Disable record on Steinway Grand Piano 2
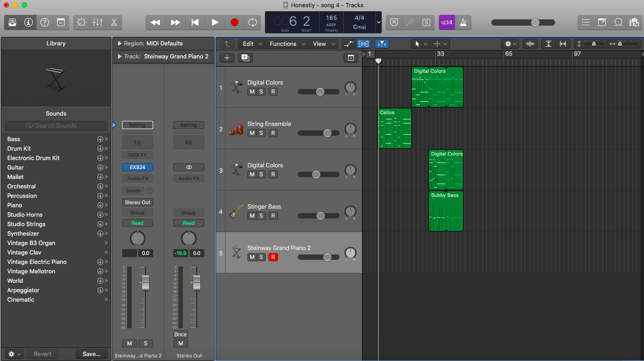The image size is (644, 361). pyautogui.click(x=273, y=257)
